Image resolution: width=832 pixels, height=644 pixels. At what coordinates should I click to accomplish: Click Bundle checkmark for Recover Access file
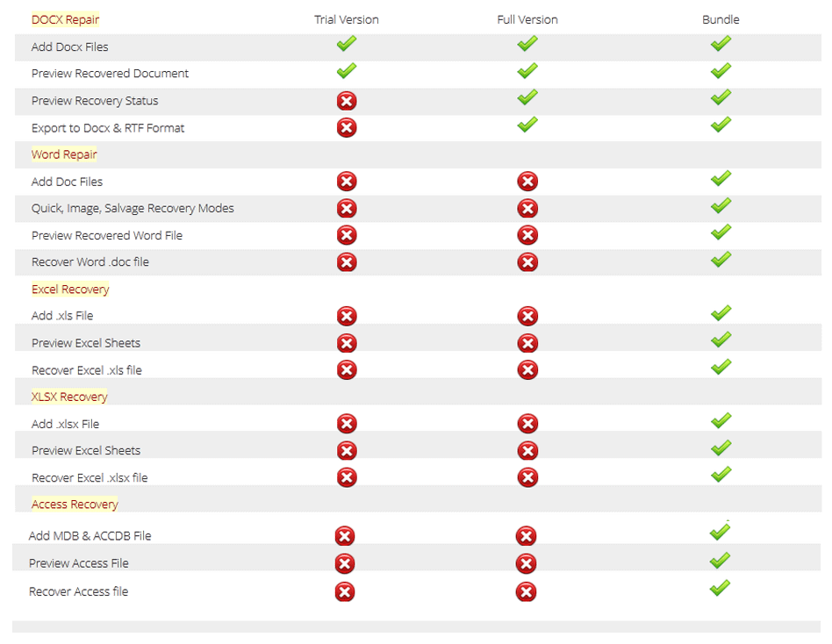pyautogui.click(x=720, y=588)
